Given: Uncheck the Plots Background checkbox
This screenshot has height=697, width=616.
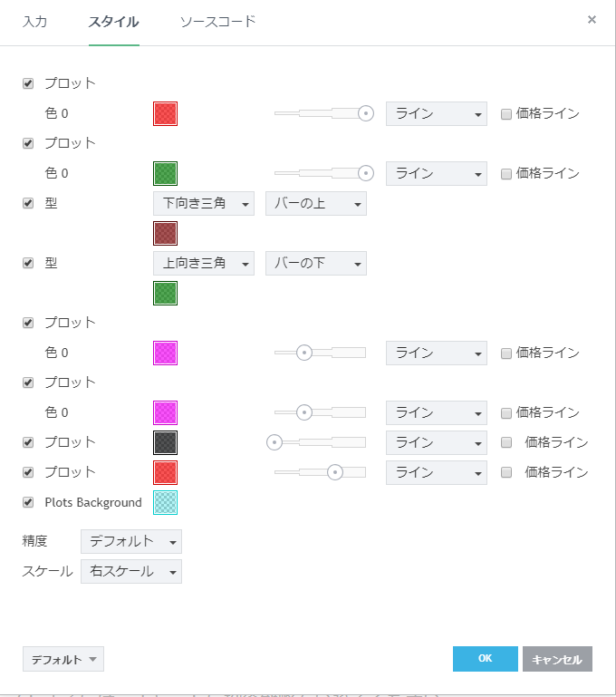Looking at the screenshot, I should (28, 502).
